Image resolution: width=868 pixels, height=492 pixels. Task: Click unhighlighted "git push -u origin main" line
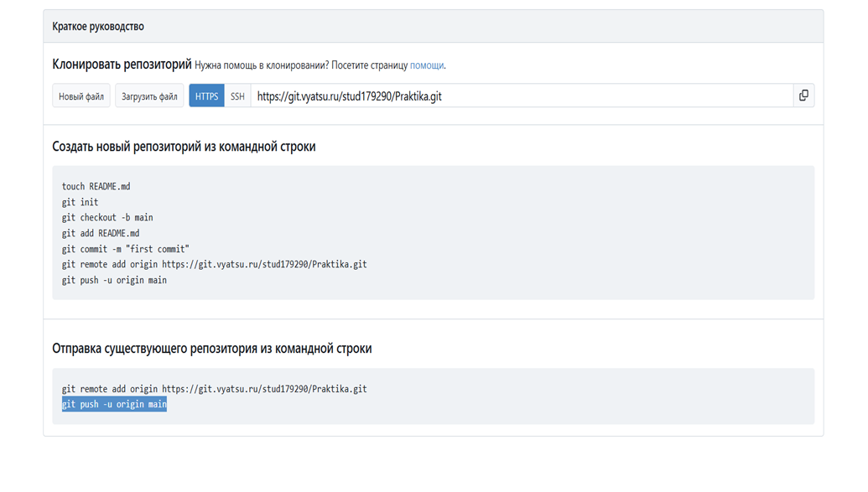point(114,280)
